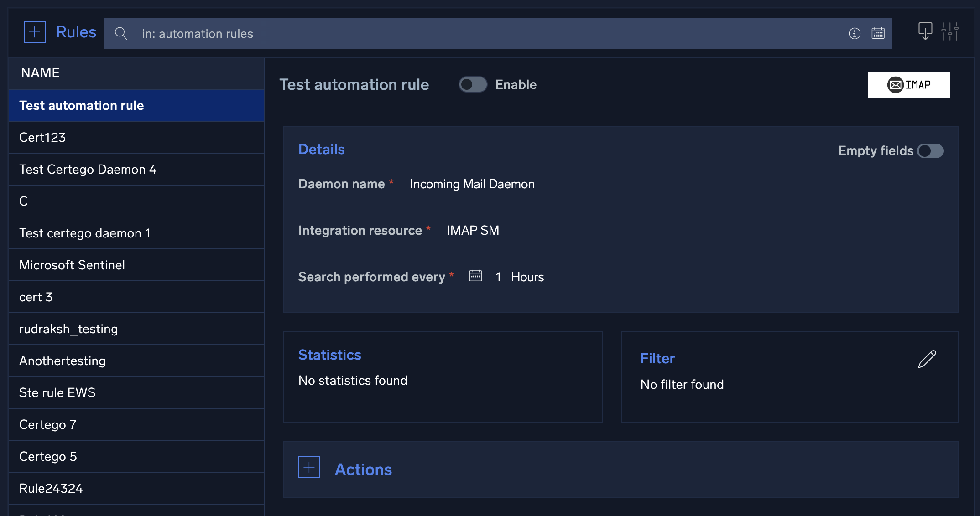Open the filter sliders settings icon
Viewport: 980px width, 516px height.
click(950, 31)
